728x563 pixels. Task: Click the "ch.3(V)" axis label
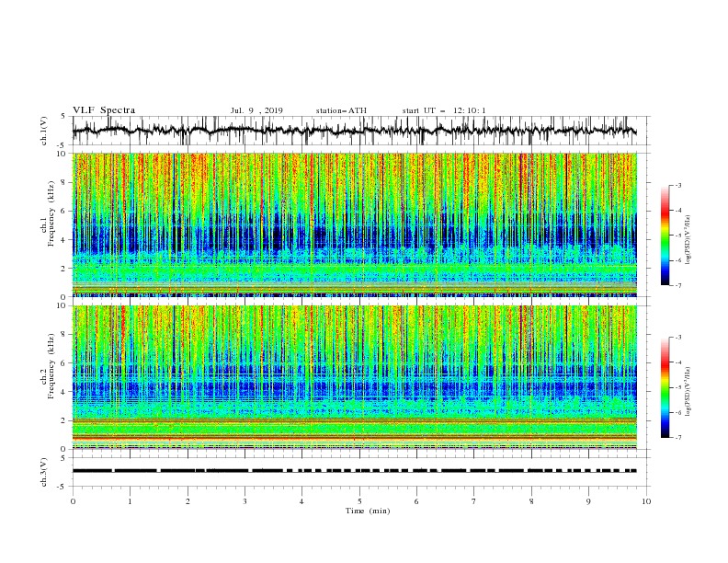click(44, 472)
